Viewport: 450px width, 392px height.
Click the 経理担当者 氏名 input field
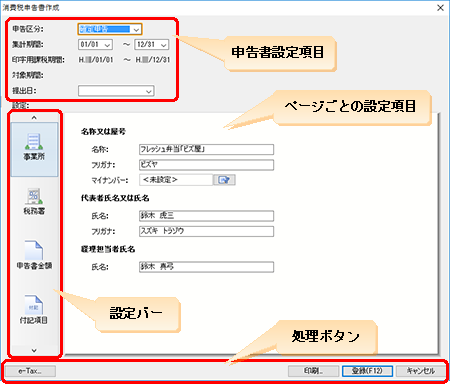(x=206, y=267)
